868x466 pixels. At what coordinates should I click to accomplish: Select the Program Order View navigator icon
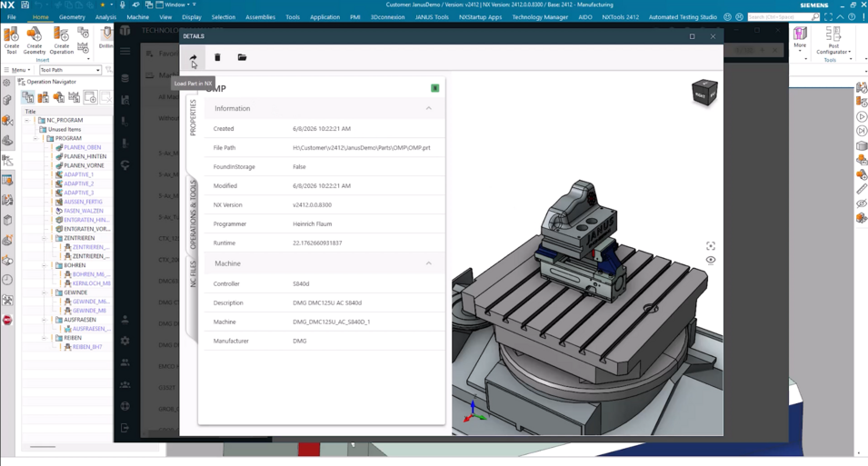click(x=27, y=98)
